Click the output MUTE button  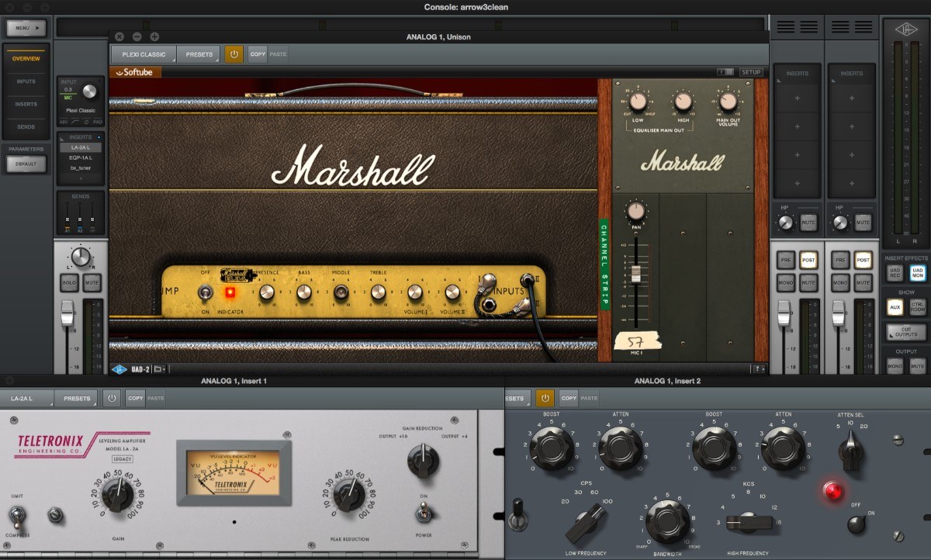coord(918,365)
